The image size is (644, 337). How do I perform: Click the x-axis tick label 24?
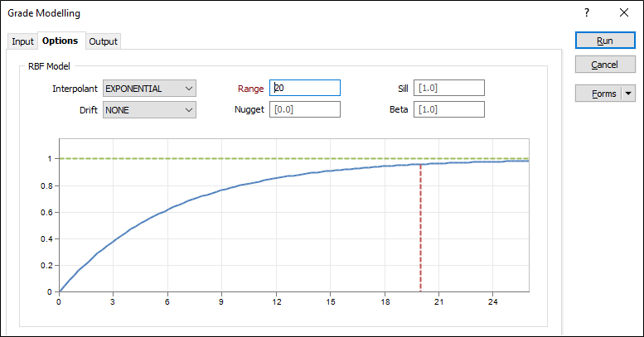coord(493,302)
